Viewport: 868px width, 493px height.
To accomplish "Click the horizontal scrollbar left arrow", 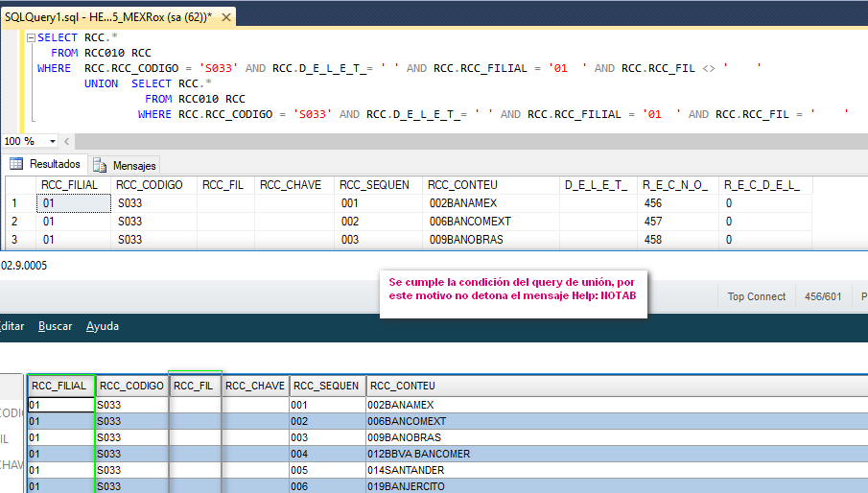I will [66, 141].
